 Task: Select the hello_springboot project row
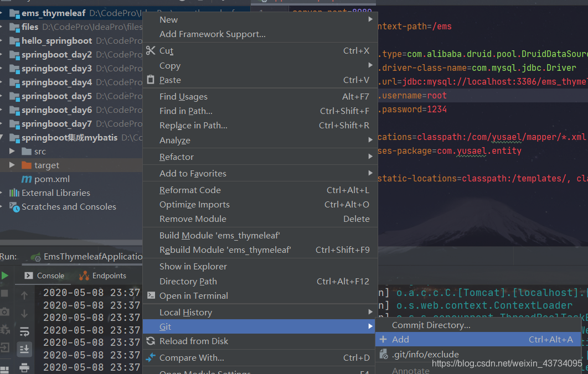pyautogui.click(x=71, y=41)
